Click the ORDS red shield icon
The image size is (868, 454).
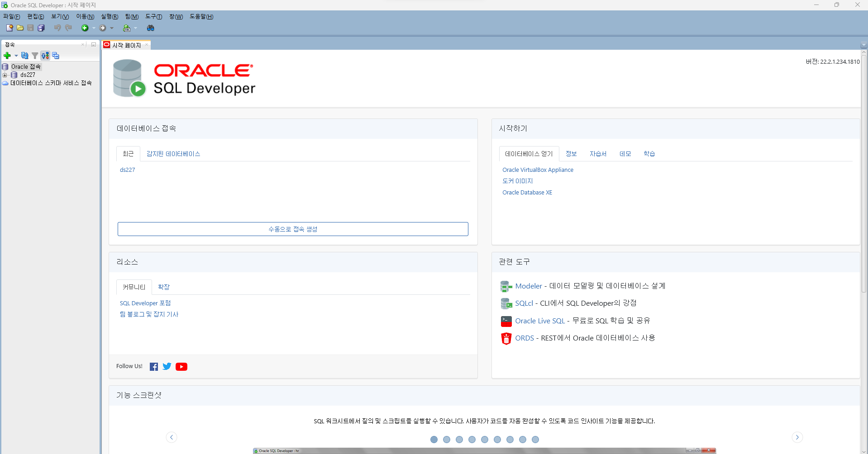[x=506, y=338]
